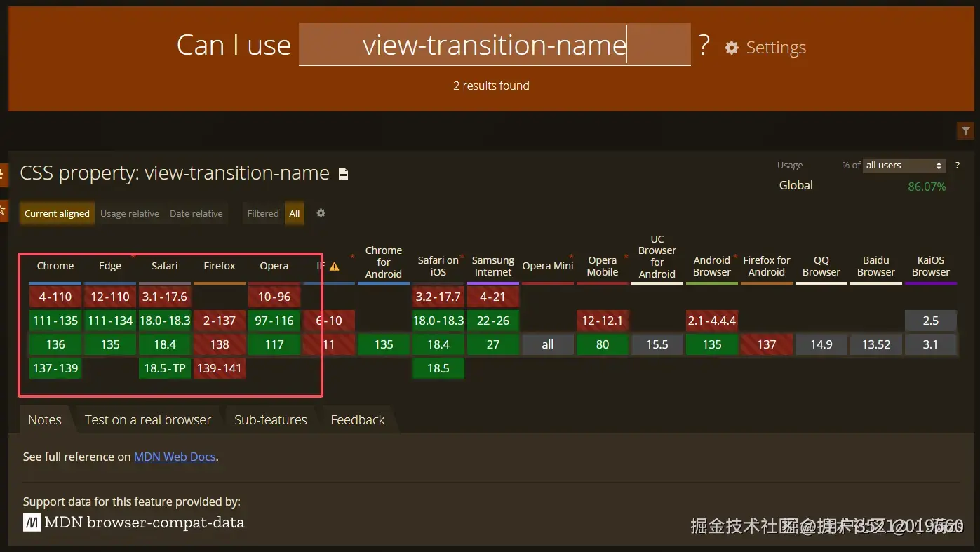980x552 pixels.
Task: Click Opera Mobile cell 12-12.1
Action: click(x=603, y=321)
